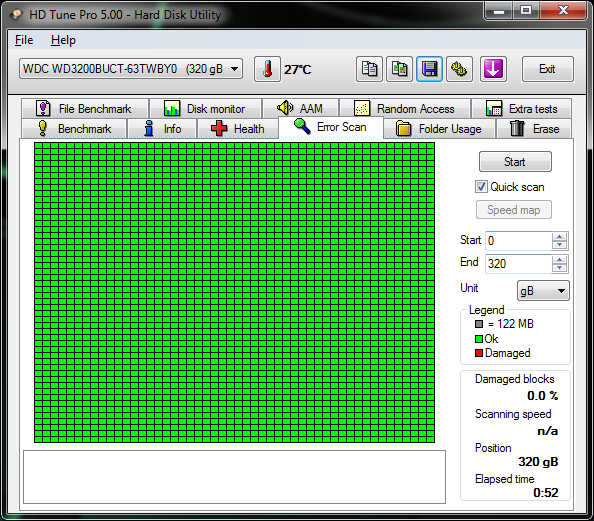594x521 pixels.
Task: Open the Unit gB dropdown
Action: [543, 291]
